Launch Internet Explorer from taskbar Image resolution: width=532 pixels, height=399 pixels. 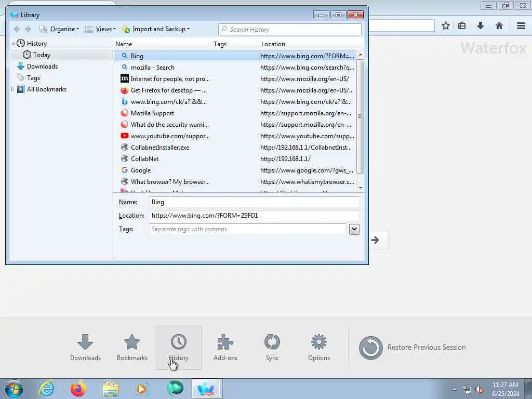coord(46,389)
